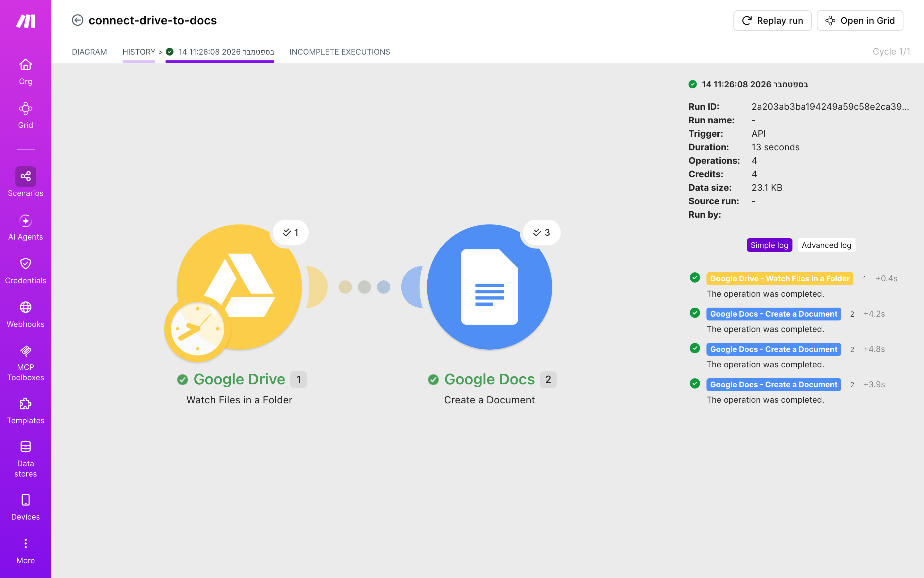This screenshot has width=924, height=578.
Task: Click the success check next to Watch Files log entry
Action: coord(695,277)
